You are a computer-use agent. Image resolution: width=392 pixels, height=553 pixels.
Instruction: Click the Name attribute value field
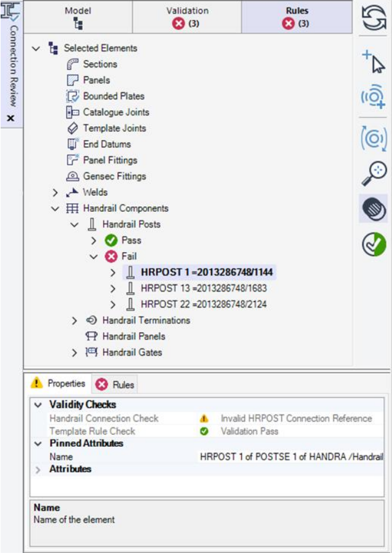[x=291, y=457]
